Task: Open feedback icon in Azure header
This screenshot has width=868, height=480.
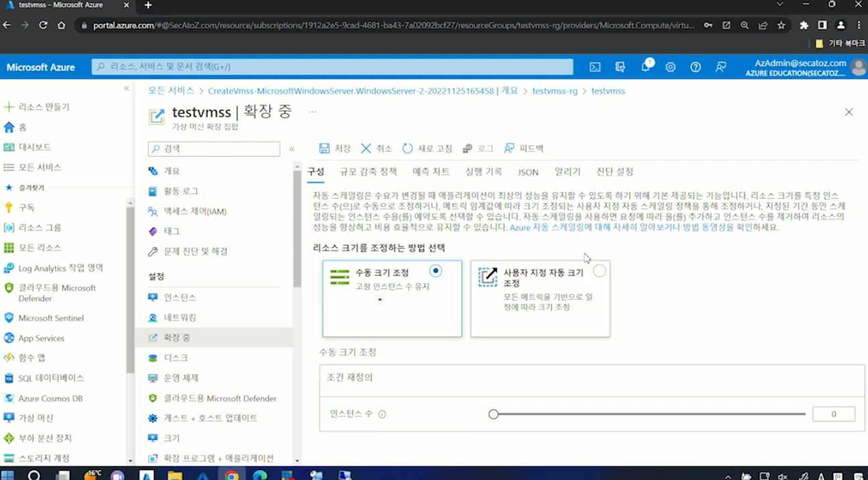Action: [x=721, y=67]
